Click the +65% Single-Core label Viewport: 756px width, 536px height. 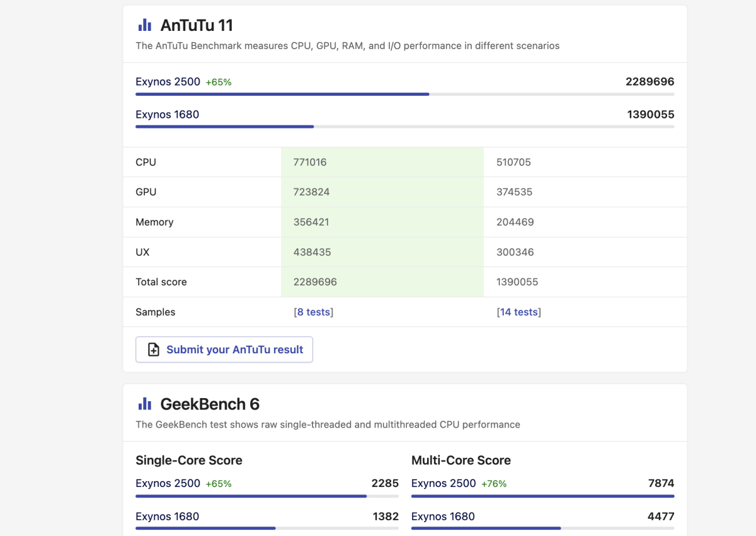(x=219, y=484)
